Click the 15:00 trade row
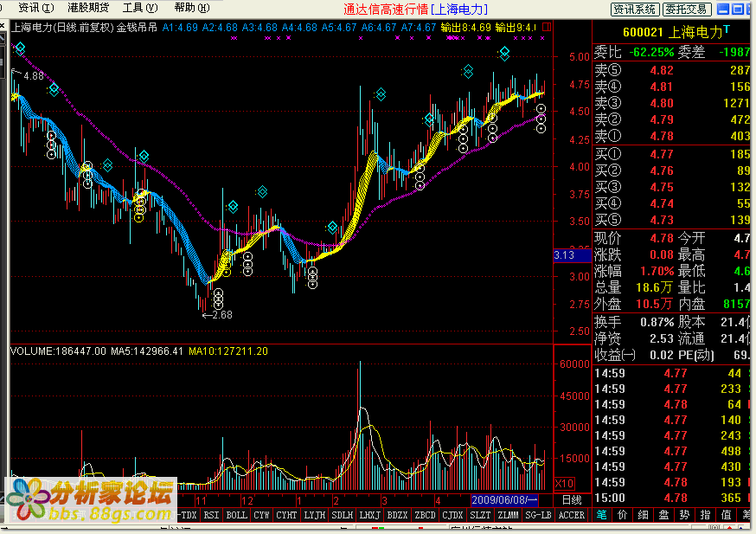 coord(672,498)
